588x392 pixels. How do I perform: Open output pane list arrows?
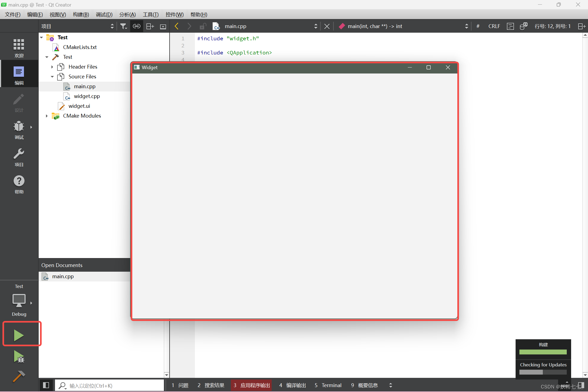click(x=391, y=385)
